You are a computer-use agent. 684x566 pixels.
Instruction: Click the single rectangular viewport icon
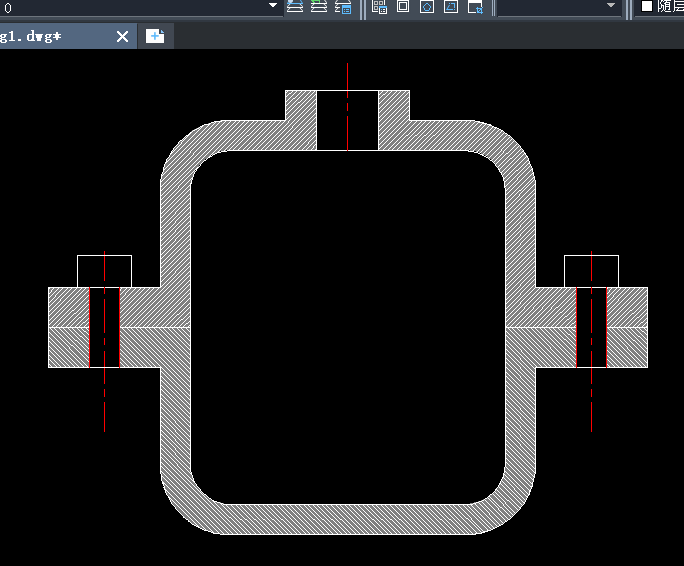(x=403, y=6)
